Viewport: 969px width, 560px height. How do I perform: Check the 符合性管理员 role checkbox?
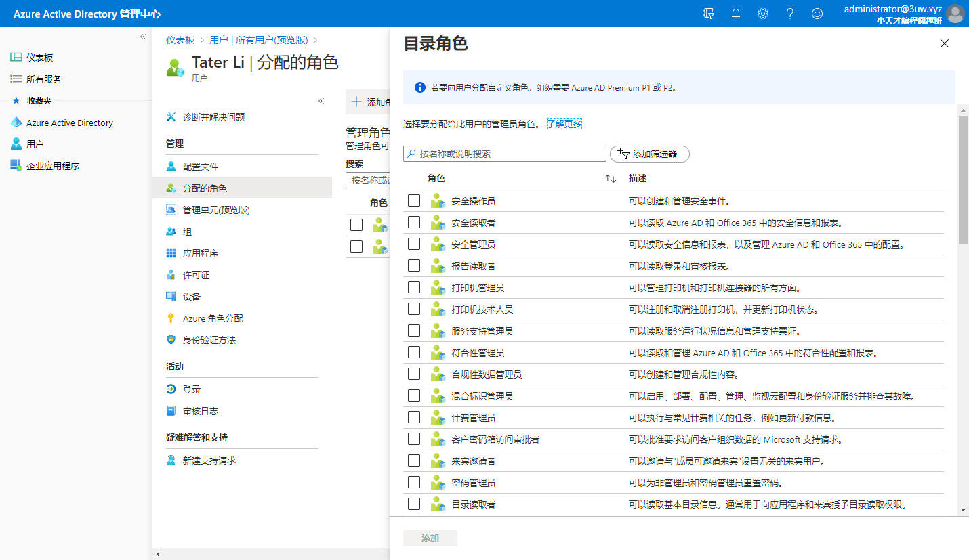tap(414, 352)
